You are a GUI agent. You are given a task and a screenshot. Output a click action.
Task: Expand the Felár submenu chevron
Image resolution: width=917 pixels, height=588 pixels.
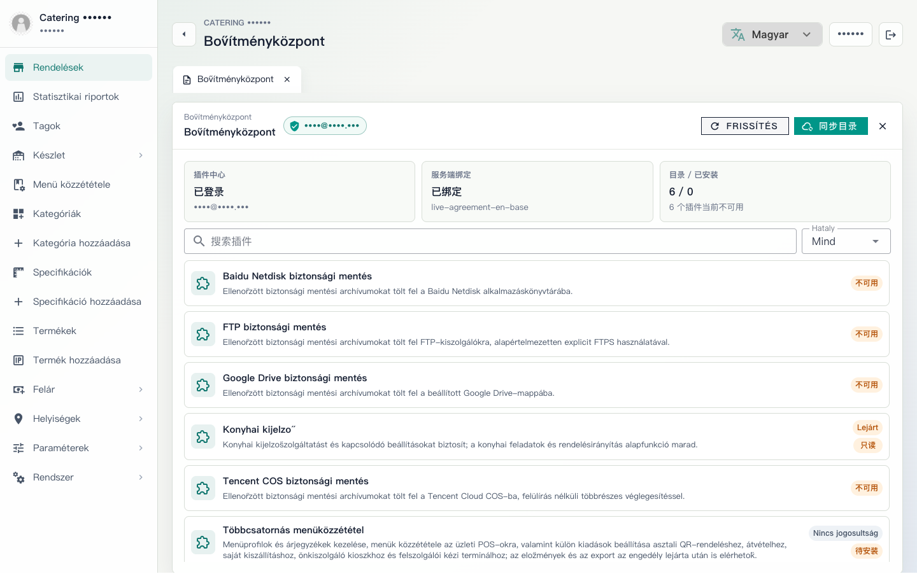pos(141,389)
